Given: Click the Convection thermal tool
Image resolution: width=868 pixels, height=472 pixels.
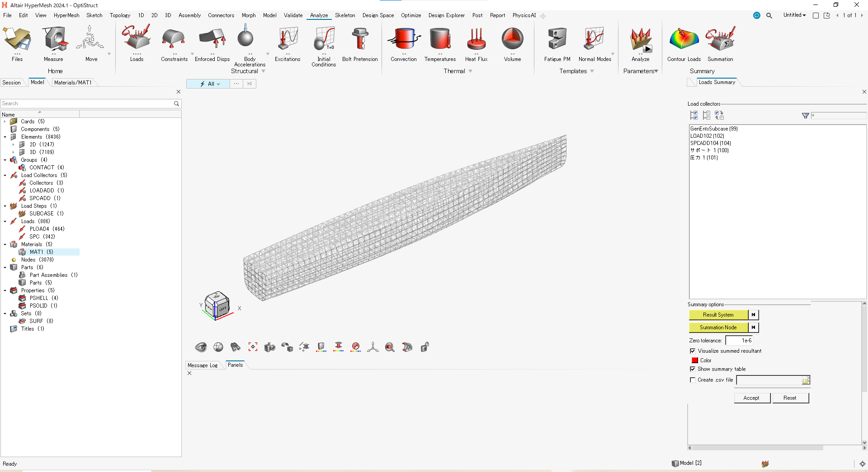Looking at the screenshot, I should (x=404, y=38).
